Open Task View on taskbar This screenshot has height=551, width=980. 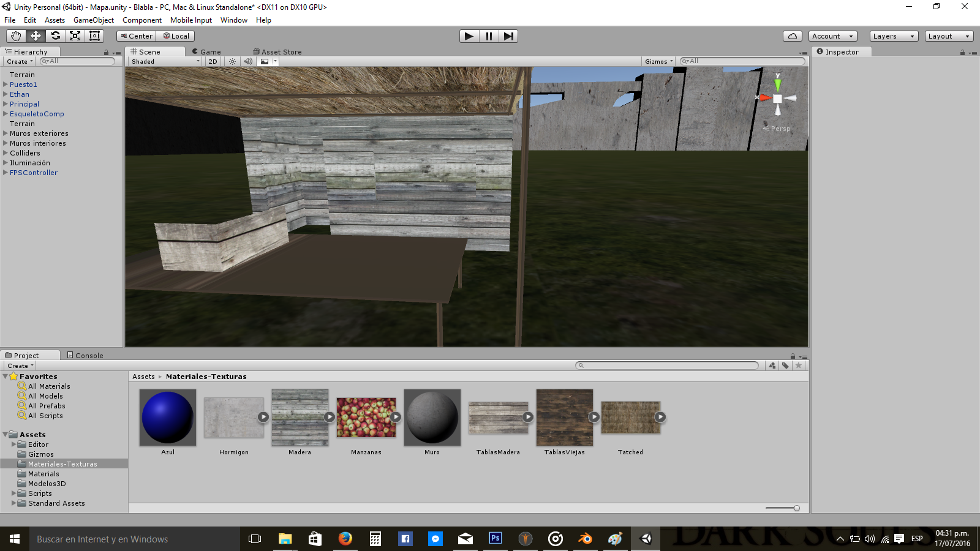255,539
